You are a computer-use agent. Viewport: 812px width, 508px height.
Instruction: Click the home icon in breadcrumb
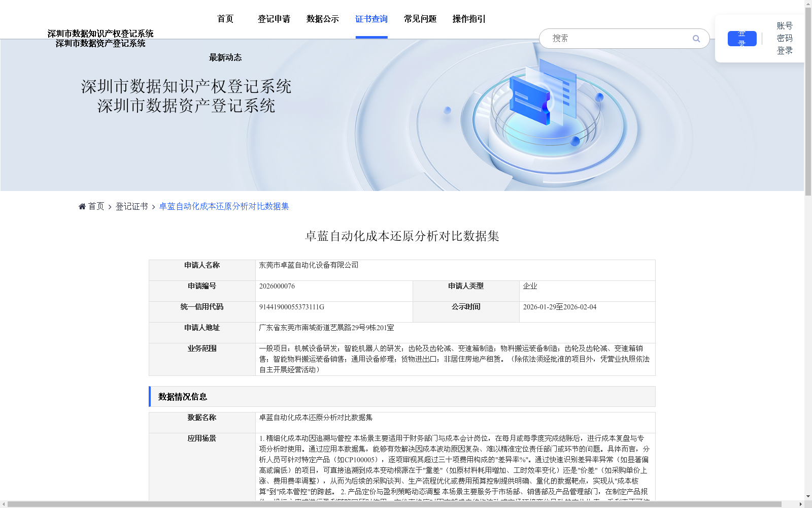point(82,206)
